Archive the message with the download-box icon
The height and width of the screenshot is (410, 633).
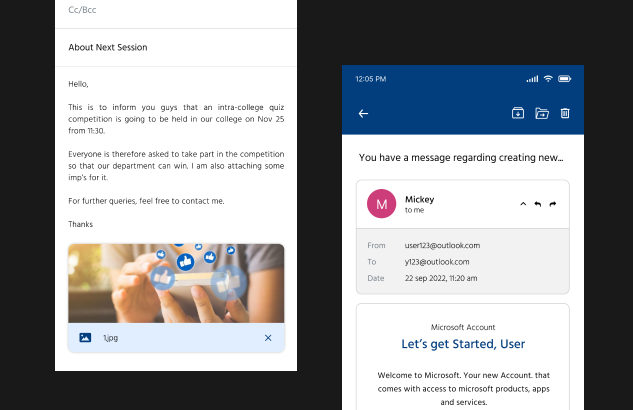click(518, 113)
